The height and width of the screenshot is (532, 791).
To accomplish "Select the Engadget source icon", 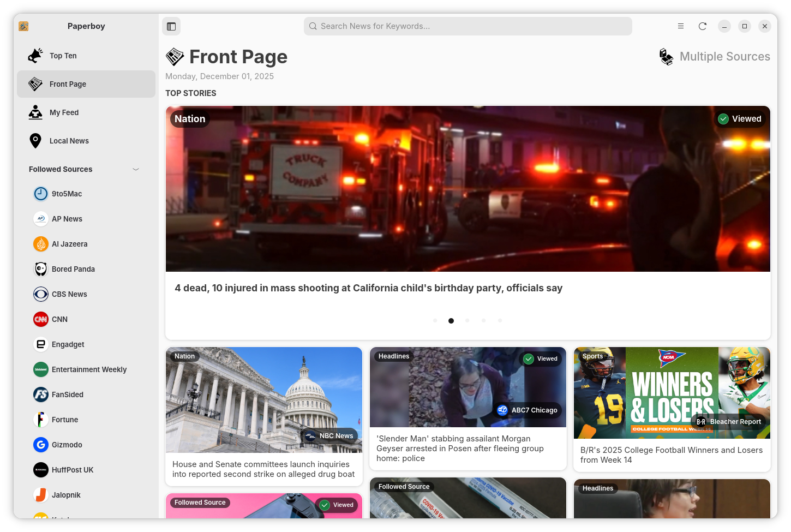I will coord(40,344).
